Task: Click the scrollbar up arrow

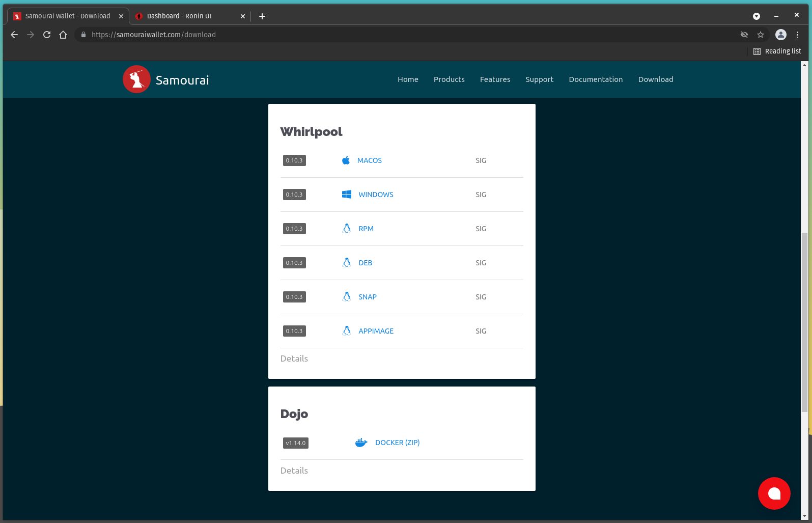Action: click(804, 65)
